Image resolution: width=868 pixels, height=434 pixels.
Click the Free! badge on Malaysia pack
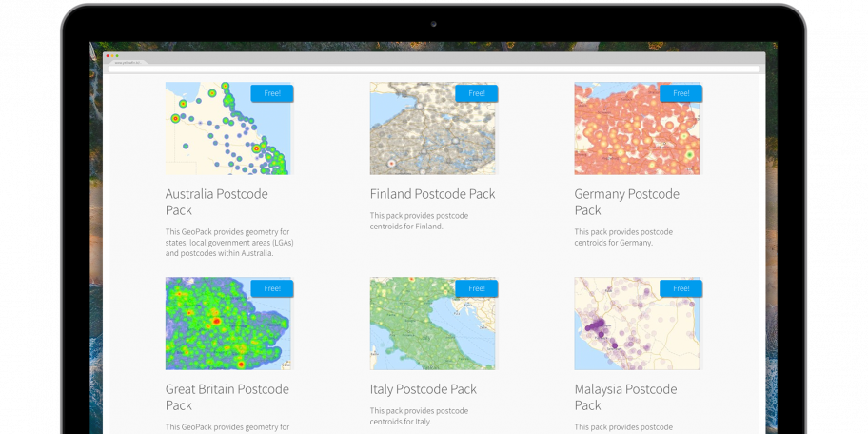click(681, 288)
